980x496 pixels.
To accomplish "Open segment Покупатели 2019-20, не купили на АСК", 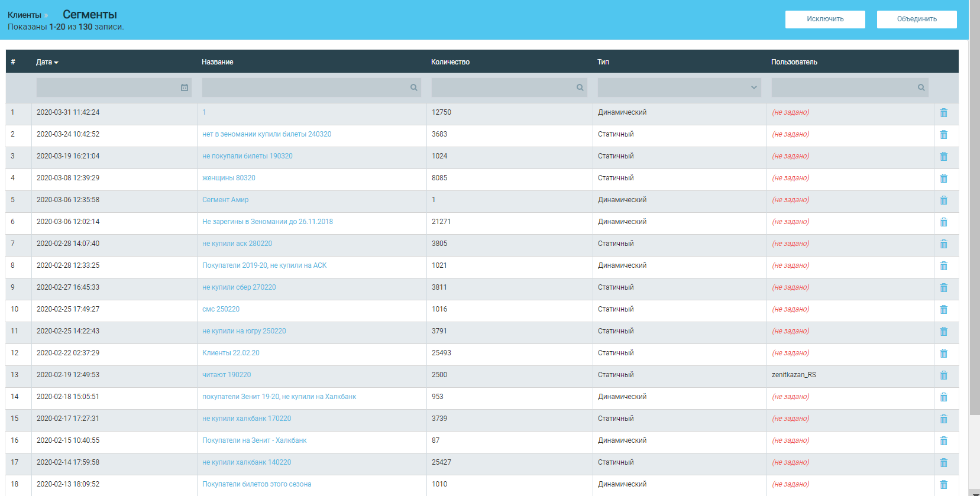I will pos(264,265).
